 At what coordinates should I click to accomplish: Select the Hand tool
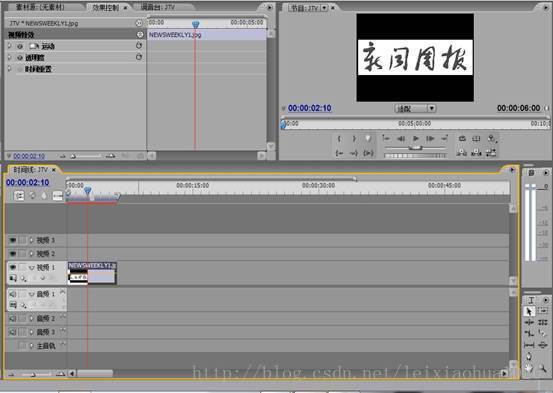[529, 368]
